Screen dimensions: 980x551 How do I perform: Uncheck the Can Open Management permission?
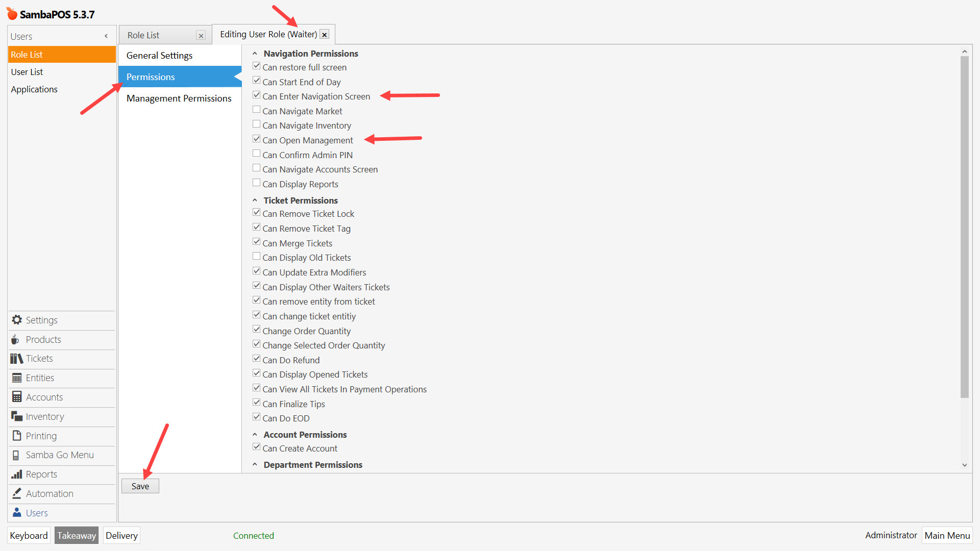(x=256, y=138)
